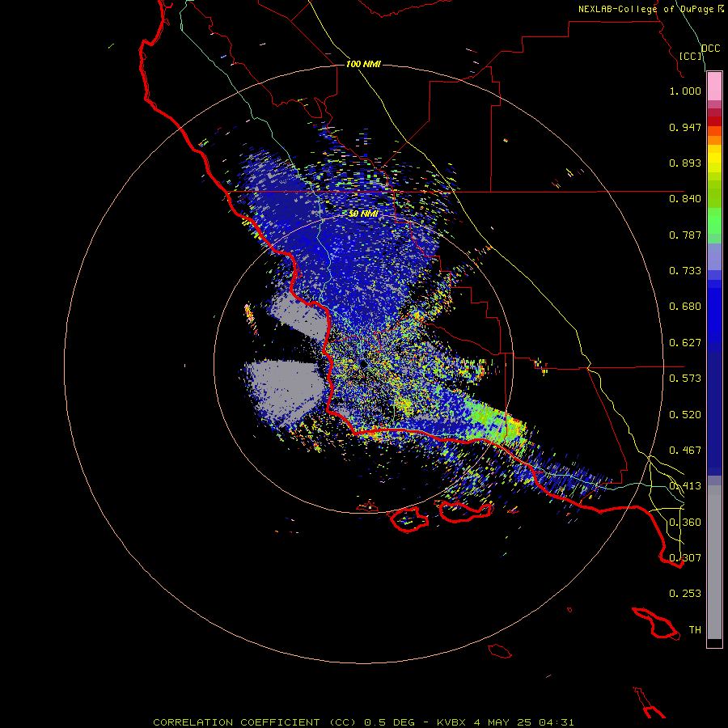Pick the periwinkle swatch on color bar
This screenshot has height=728, width=728.
click(x=714, y=256)
